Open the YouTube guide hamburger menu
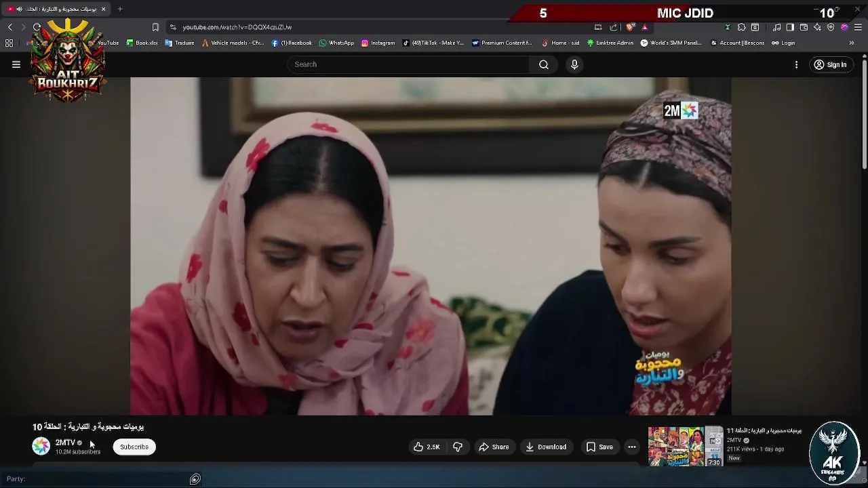868x488 pixels. [16, 64]
